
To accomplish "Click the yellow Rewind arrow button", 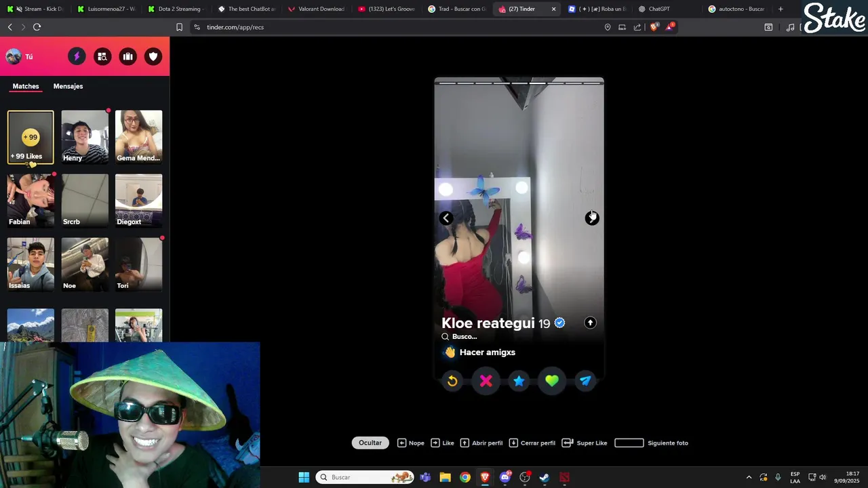I will coord(452,381).
